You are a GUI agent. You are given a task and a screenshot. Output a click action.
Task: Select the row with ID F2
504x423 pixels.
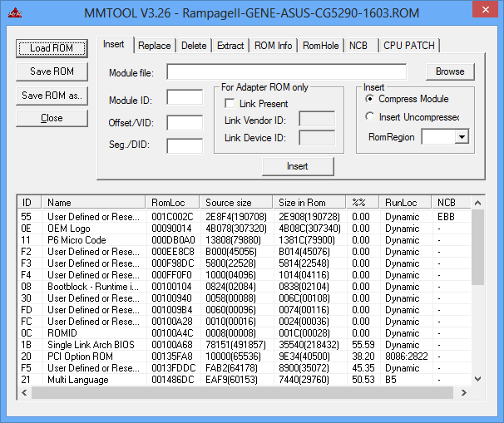click(245, 252)
